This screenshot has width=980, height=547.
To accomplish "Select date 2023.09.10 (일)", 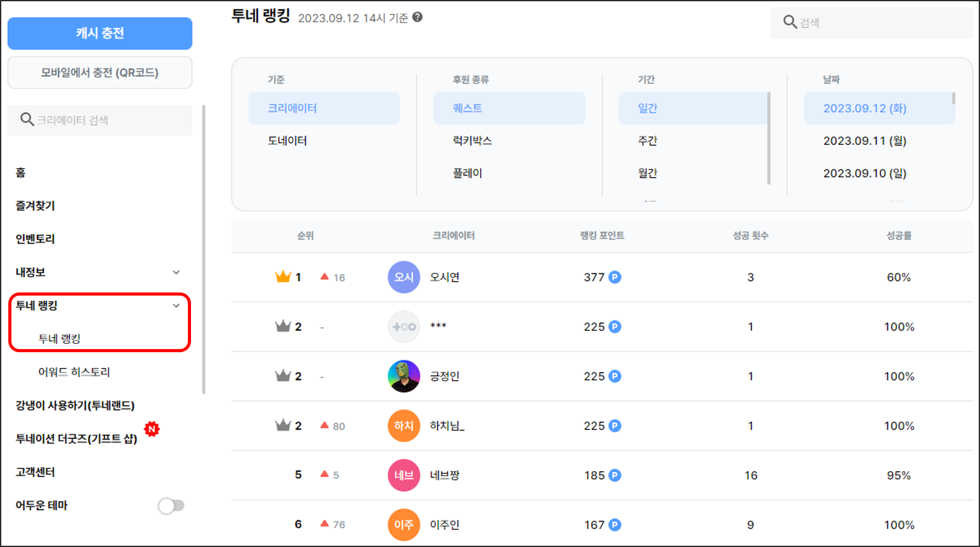I will click(x=865, y=173).
